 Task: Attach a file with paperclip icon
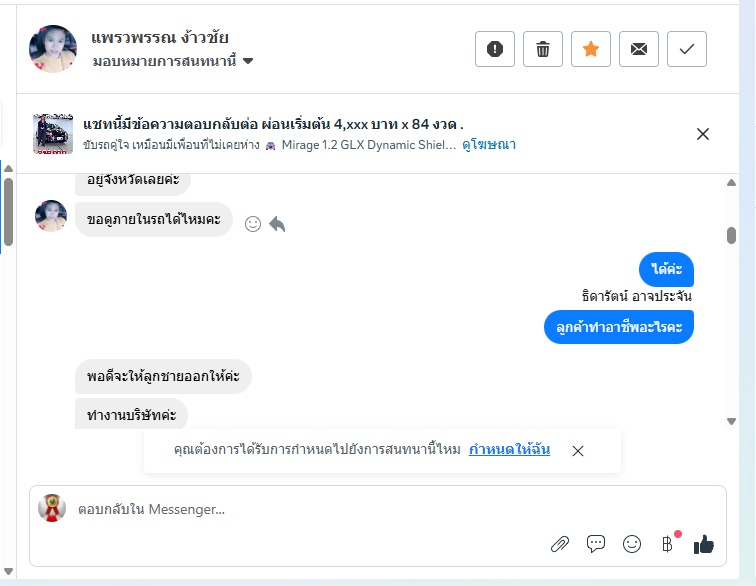coord(560,544)
